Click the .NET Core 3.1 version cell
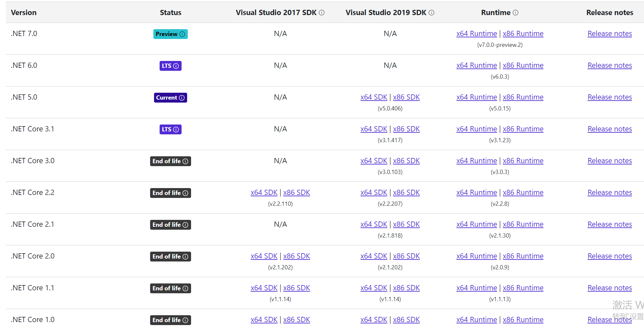644x328 pixels. 32,129
